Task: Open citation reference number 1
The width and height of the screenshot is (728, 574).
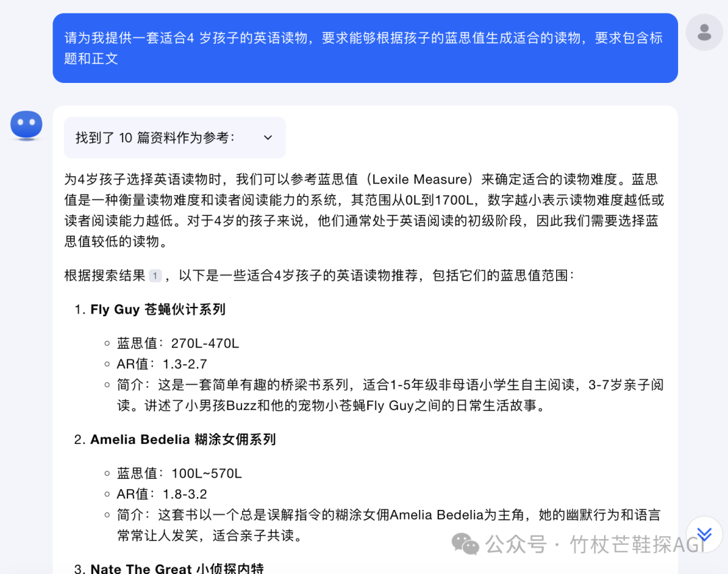Action: point(155,275)
